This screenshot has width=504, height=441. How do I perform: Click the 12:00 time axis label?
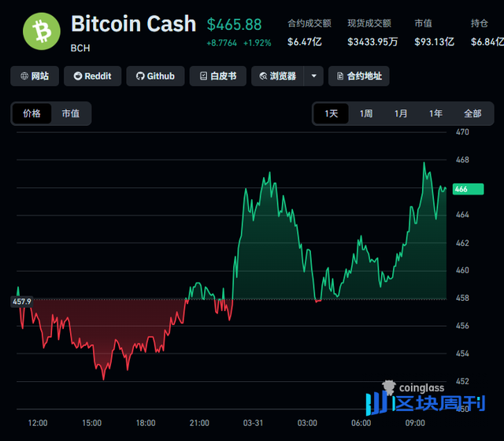pyautogui.click(x=38, y=423)
